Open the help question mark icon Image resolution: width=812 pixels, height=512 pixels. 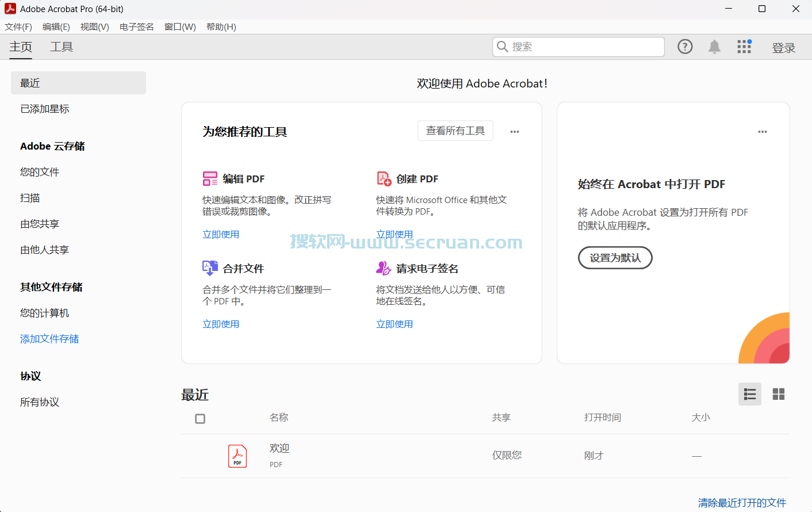coord(685,47)
